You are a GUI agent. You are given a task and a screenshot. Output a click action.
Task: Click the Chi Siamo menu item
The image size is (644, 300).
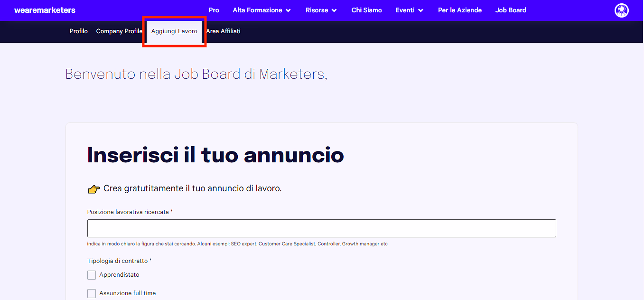coord(366,10)
